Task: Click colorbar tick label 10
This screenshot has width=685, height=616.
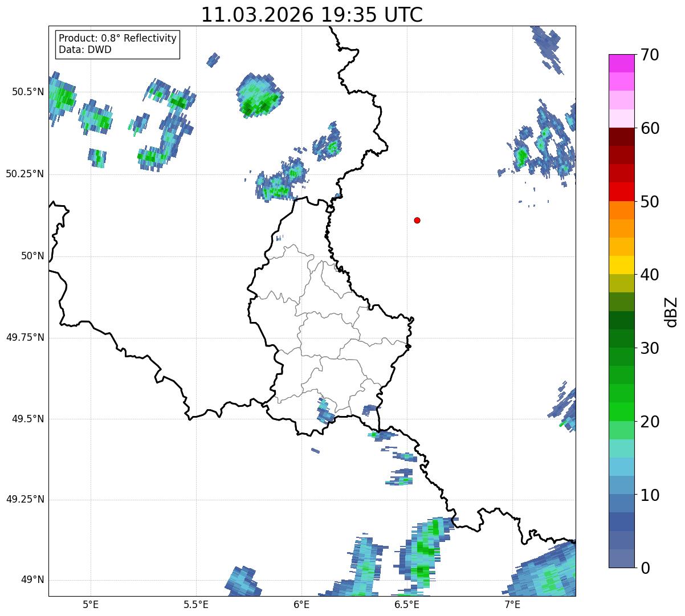Action: (650, 495)
